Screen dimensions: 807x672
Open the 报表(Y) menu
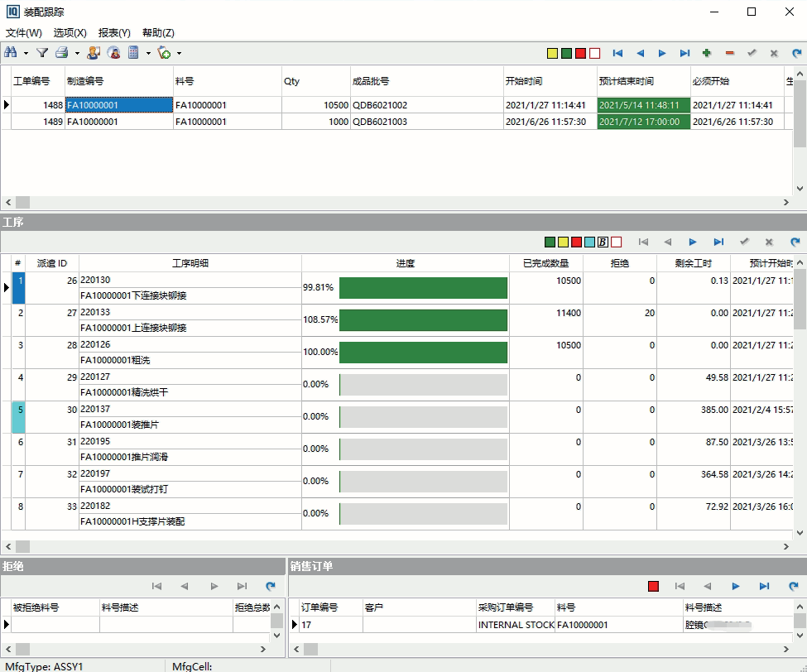click(114, 33)
